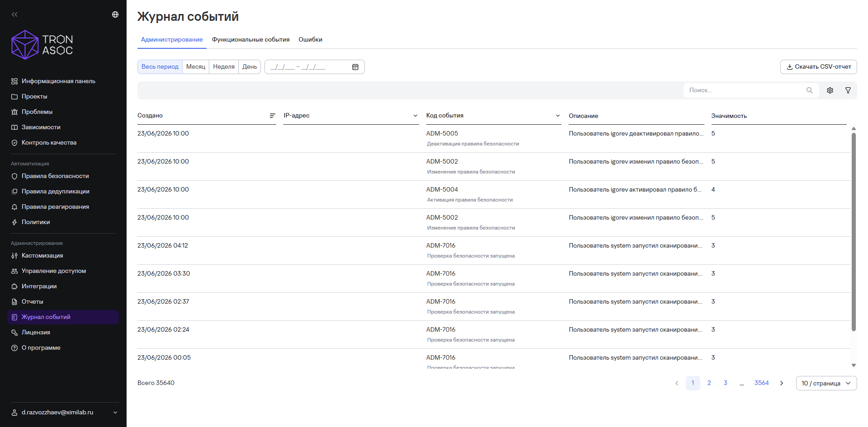Click the calendar icon in date range
This screenshot has height=427, width=868.
[x=355, y=67]
